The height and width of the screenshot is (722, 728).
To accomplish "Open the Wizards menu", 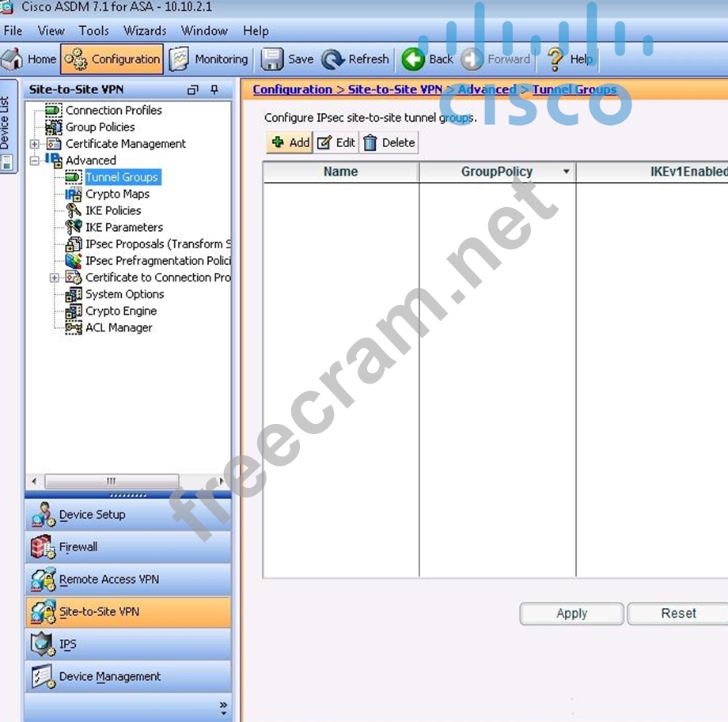I will pos(145,31).
